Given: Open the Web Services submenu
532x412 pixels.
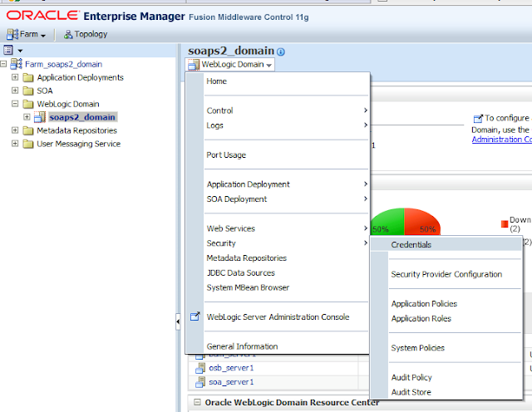Looking at the screenshot, I should coord(286,228).
